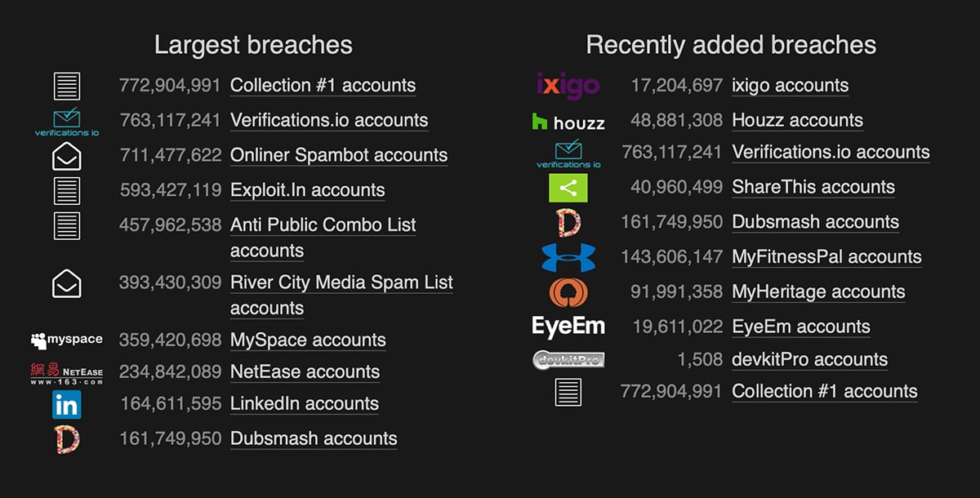Screen dimensions: 980x498
Task: Open the MyFitnessPal accounts link
Action: click(826, 257)
